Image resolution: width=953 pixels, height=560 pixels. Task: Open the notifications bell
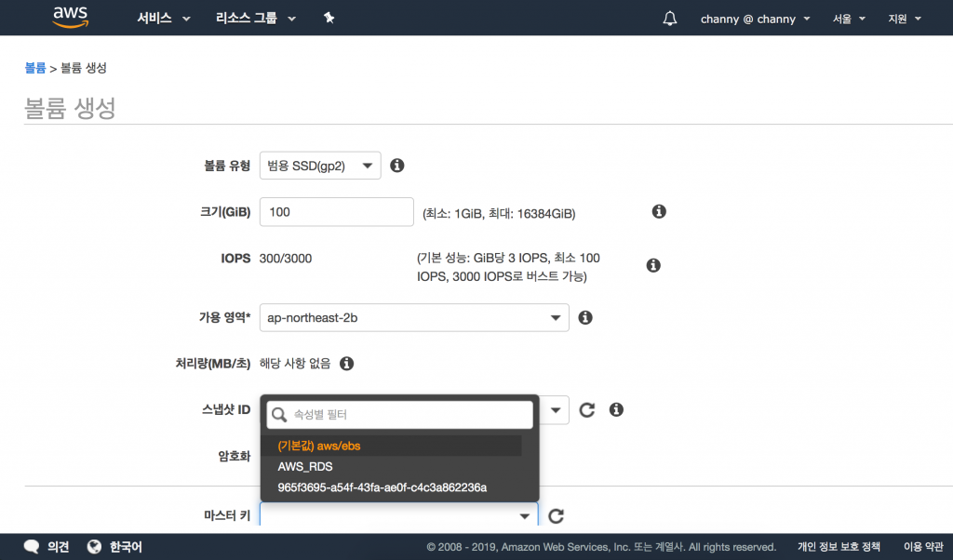(x=670, y=19)
